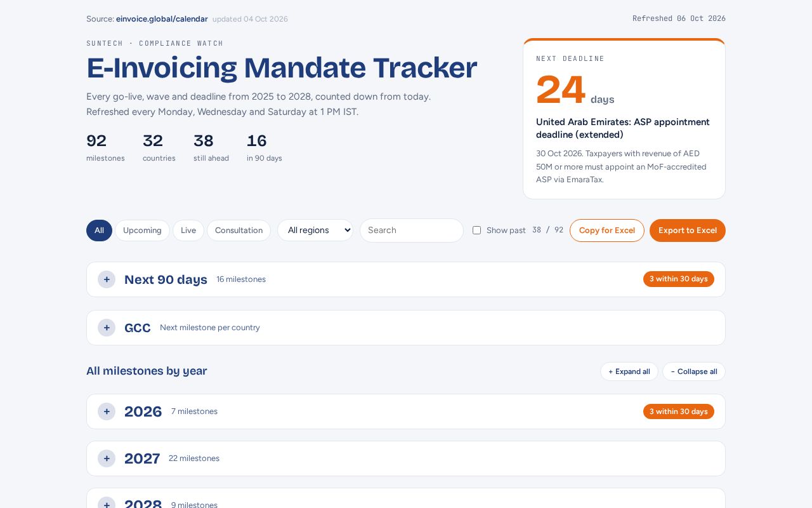Click the UAE ASP appointment deadline title
812x508 pixels.
pos(623,128)
